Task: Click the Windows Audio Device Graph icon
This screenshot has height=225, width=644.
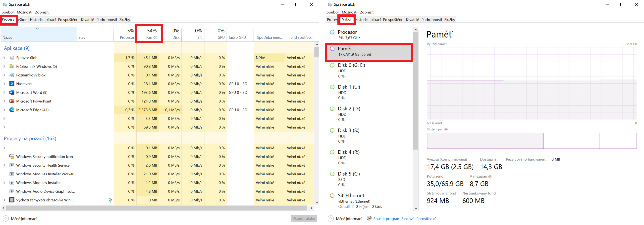Action: 12,191
